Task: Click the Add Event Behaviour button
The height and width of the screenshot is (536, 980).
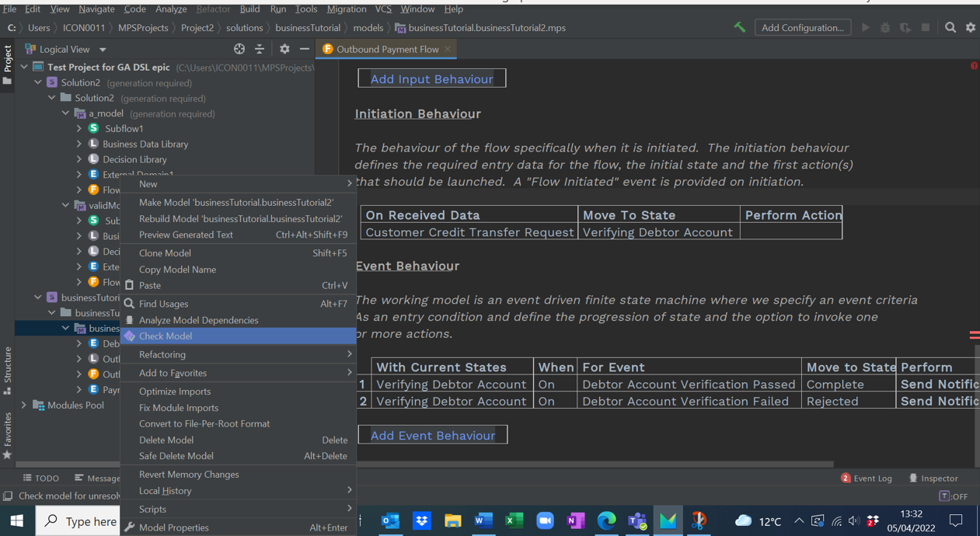Action: [432, 435]
